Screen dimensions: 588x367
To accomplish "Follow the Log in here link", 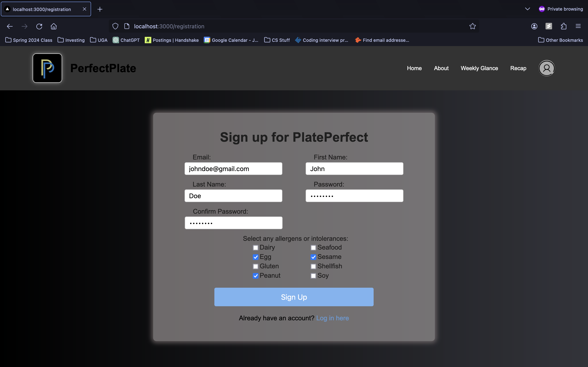I will [332, 318].
